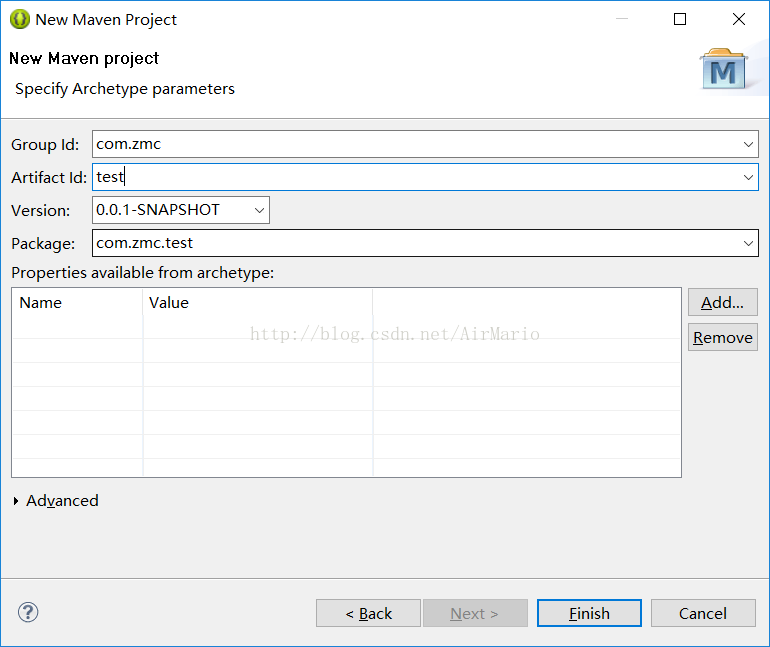The image size is (770, 647).
Task: Cancel the New Maven Project wizard
Action: point(703,613)
